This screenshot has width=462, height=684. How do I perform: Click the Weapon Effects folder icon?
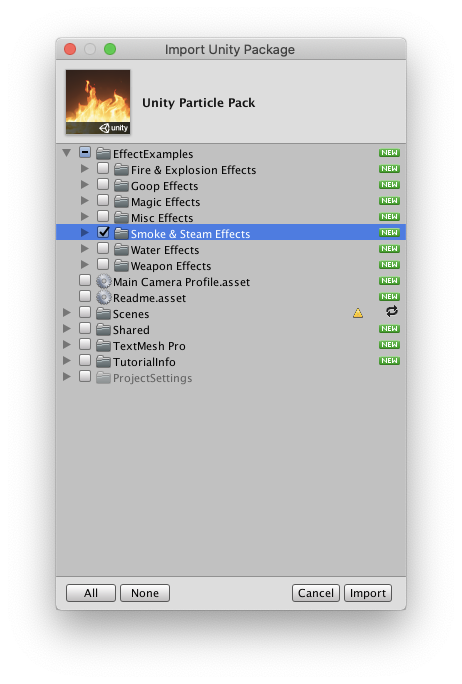click(x=121, y=265)
